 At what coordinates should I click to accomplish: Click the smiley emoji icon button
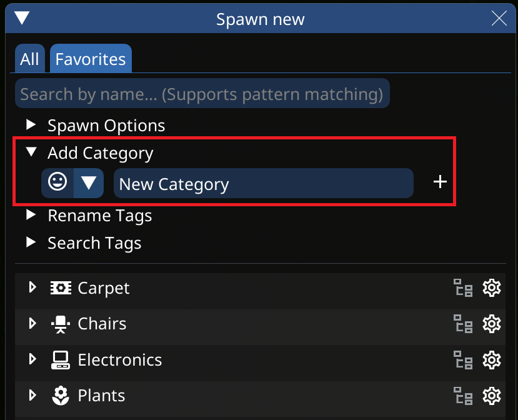tap(57, 183)
